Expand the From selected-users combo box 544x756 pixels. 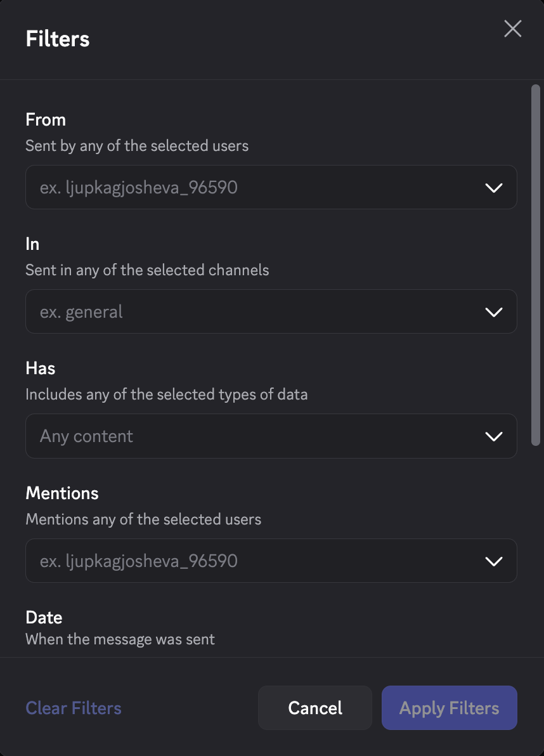tap(271, 187)
